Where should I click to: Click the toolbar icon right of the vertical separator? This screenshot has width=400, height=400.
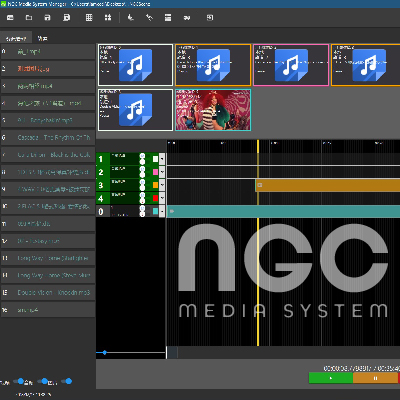(x=131, y=18)
